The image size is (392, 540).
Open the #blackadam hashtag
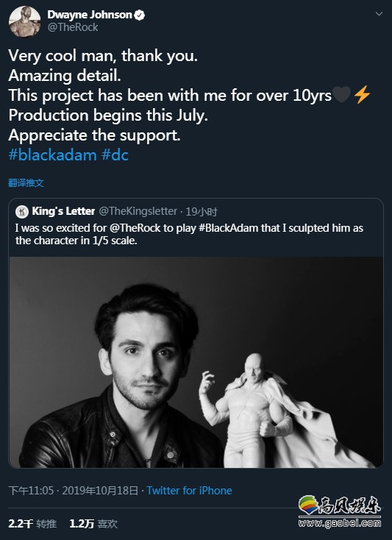coord(52,155)
